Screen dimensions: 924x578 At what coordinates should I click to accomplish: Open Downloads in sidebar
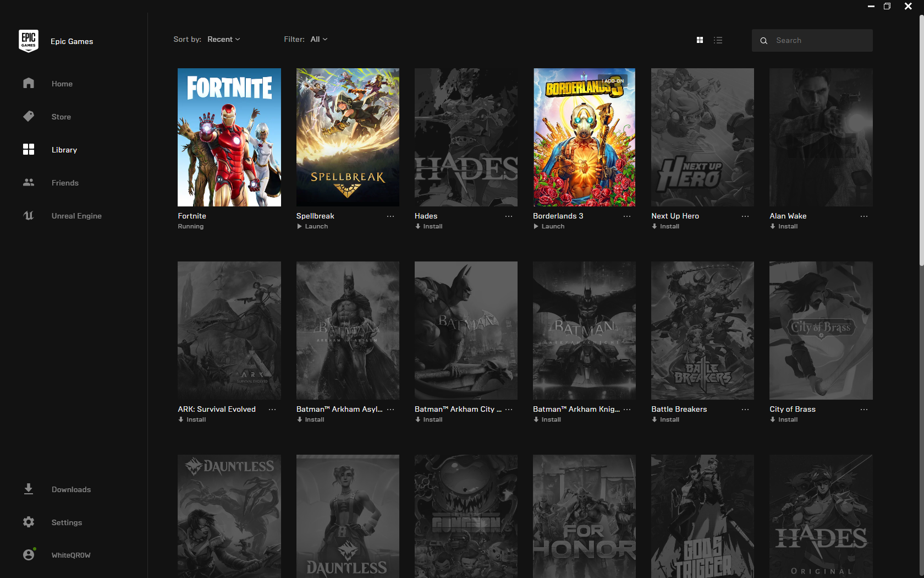pos(71,489)
